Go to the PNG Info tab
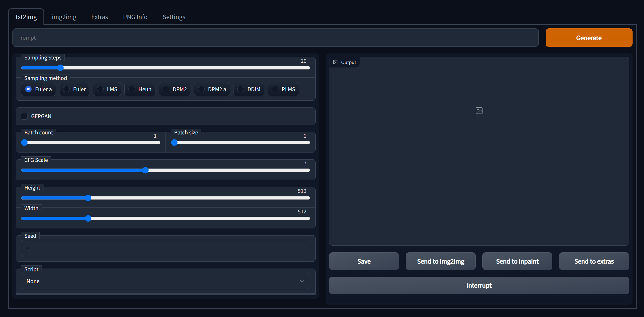 coord(135,17)
